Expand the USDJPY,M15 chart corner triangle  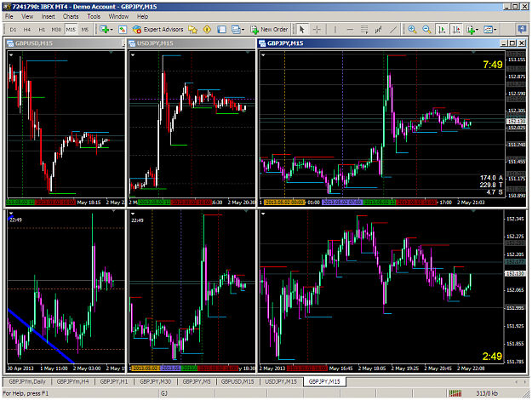[x=133, y=54]
